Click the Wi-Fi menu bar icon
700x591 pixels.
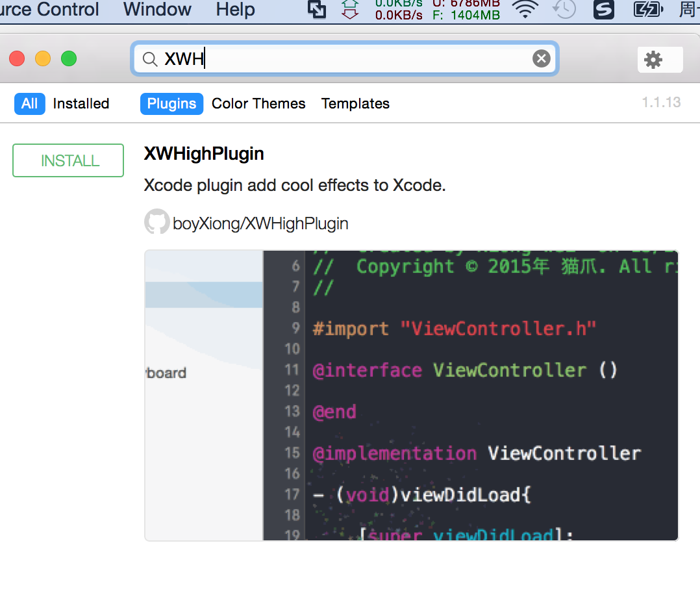point(525,9)
